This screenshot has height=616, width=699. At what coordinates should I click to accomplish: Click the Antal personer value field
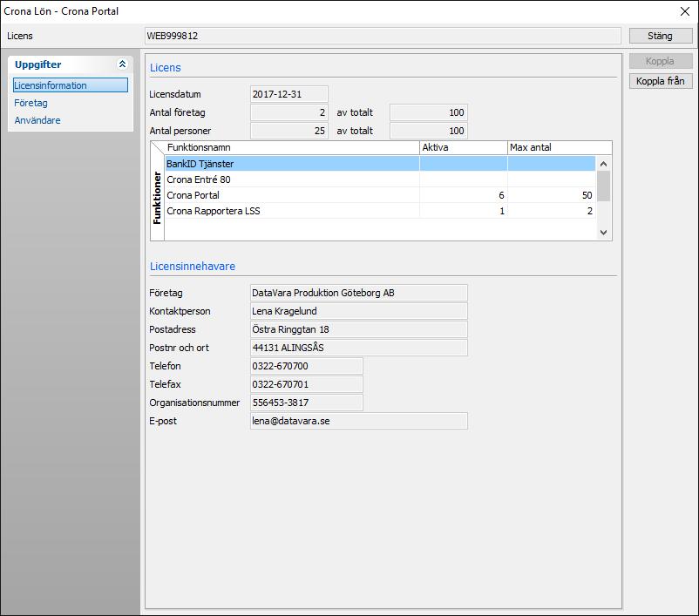coord(288,131)
